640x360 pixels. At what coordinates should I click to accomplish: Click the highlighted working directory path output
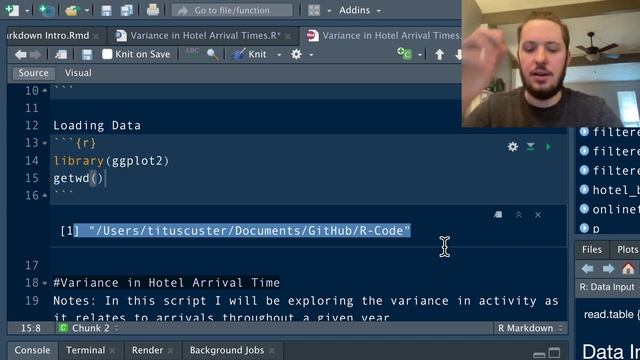pyautogui.click(x=242, y=231)
